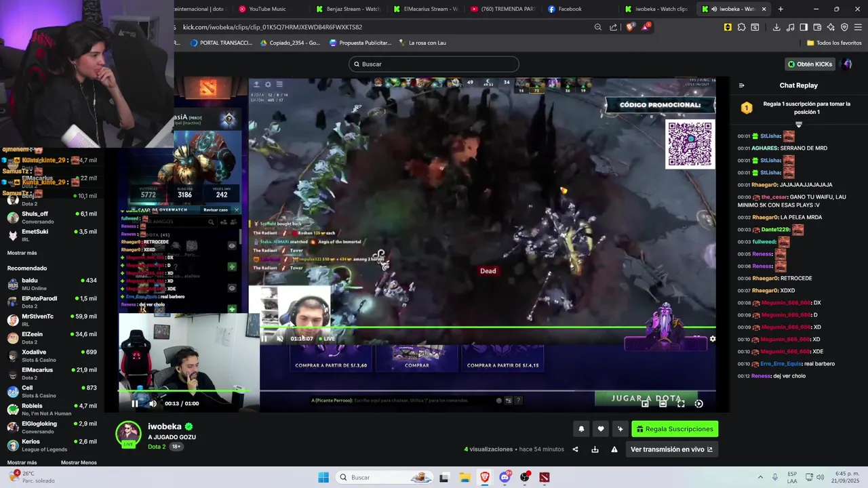
Task: Toggle theater mode icon on player
Action: pyautogui.click(x=663, y=403)
